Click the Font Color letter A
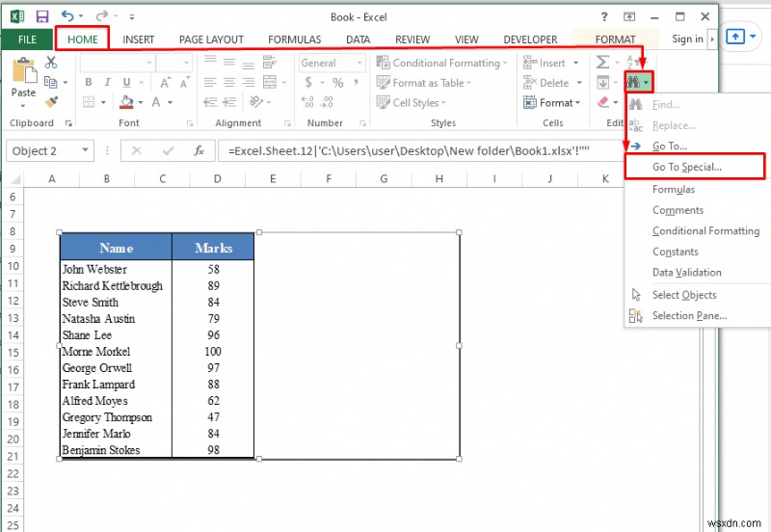This screenshot has height=532, width=771. coord(156,102)
